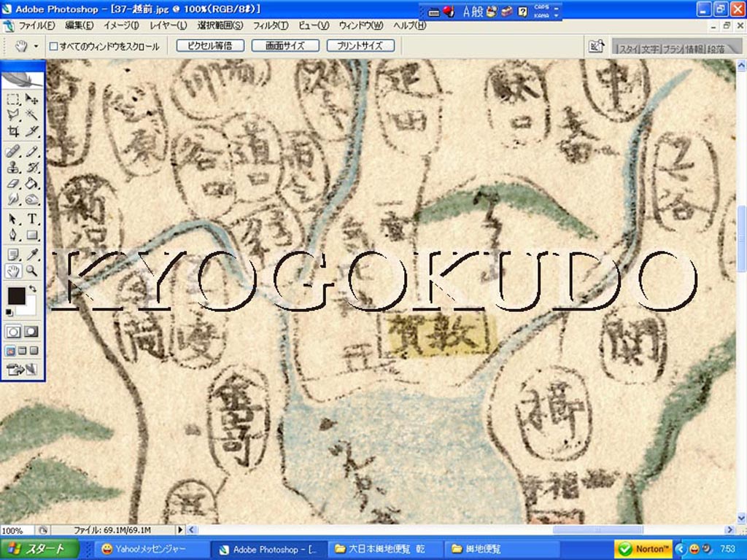Jump to ImageReady
This screenshot has width=747, height=560.
point(22,369)
